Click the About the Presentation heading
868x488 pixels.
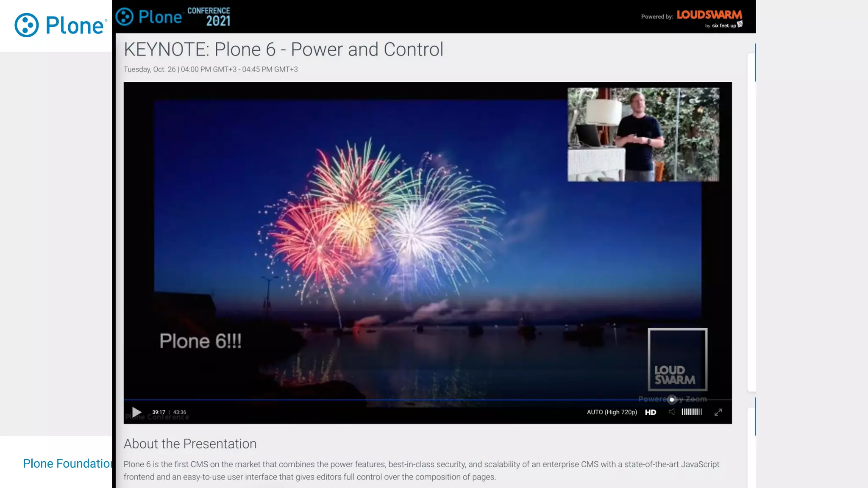click(x=190, y=444)
